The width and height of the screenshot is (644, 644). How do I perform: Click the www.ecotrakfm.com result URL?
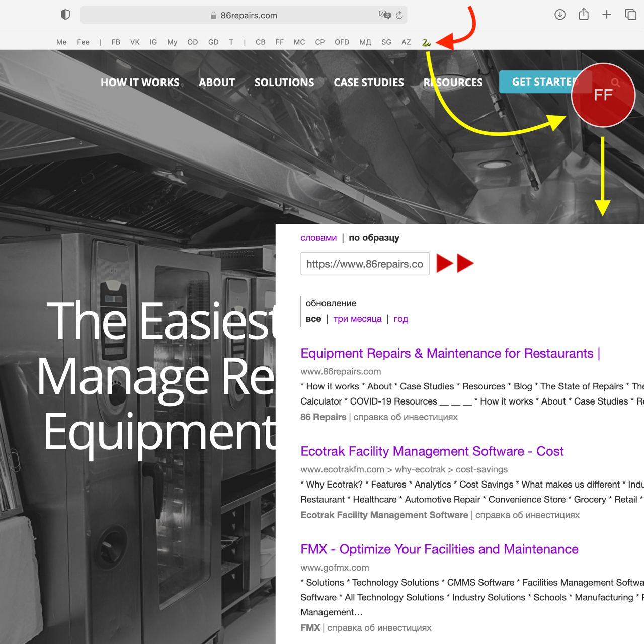pyautogui.click(x=404, y=469)
